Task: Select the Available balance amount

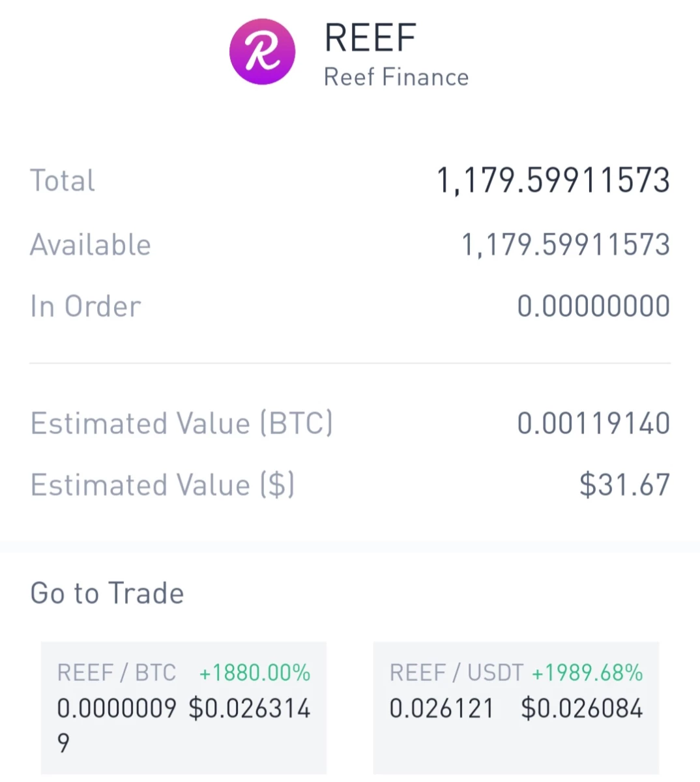Action: (566, 245)
